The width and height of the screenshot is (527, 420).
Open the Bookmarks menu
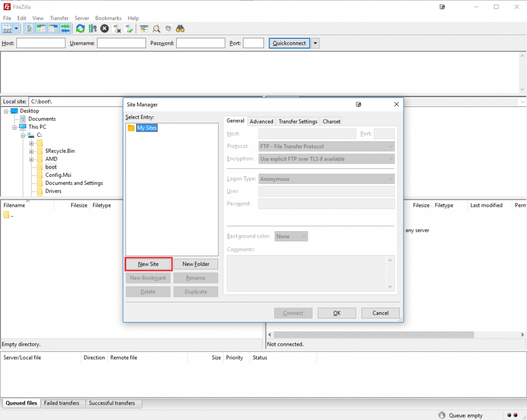(108, 18)
